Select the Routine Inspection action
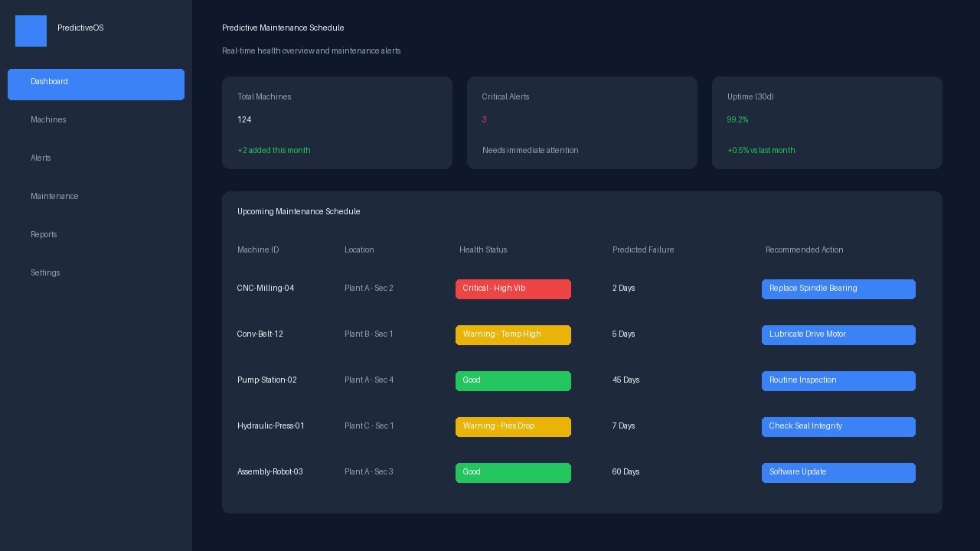This screenshot has height=551, width=980. (838, 381)
